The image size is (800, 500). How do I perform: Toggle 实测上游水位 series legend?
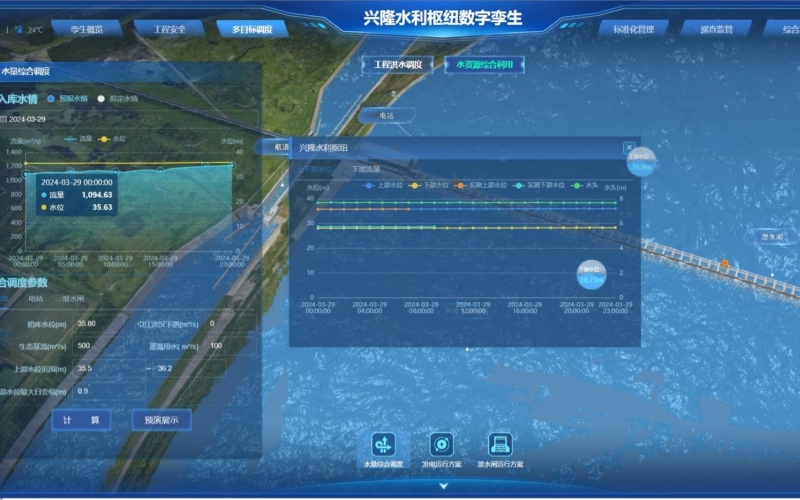pos(481,185)
